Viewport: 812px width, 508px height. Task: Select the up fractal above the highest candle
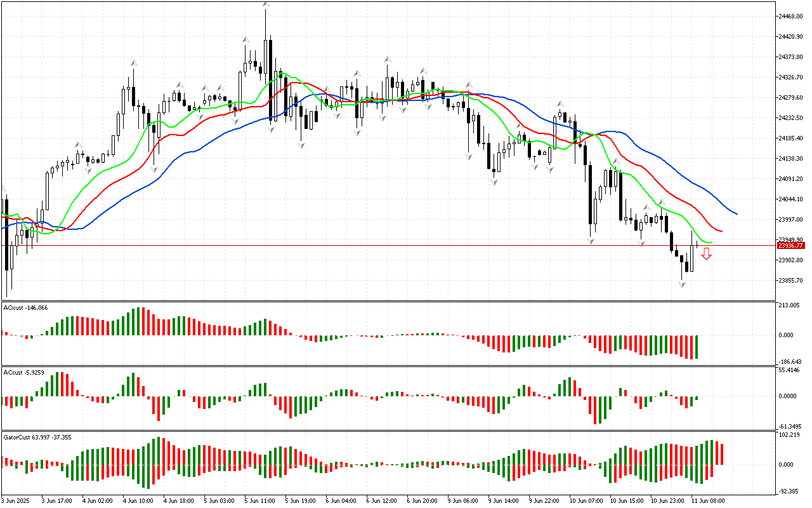[265, 5]
